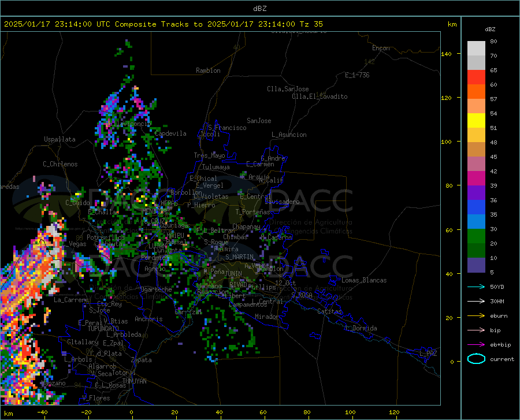Pick the light blue 35–30 dBZ swatch
The image size is (520, 420).
click(x=476, y=222)
